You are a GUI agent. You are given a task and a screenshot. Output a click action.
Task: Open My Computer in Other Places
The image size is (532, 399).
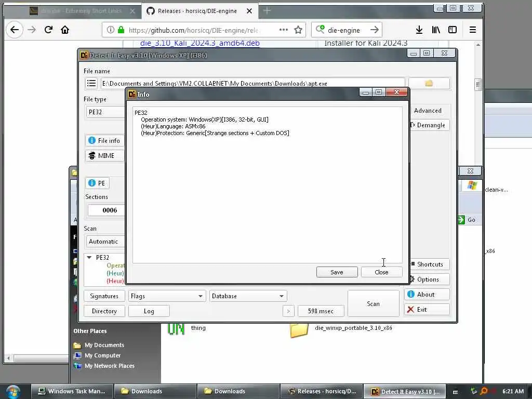(x=102, y=355)
